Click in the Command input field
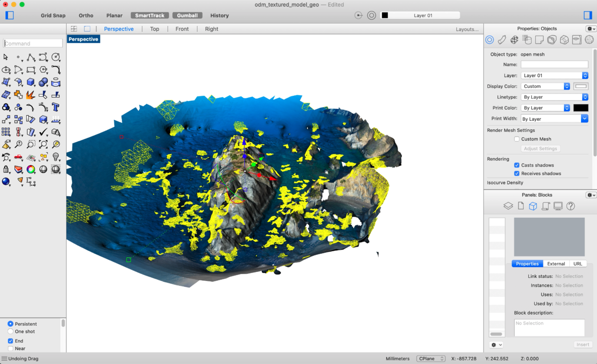This screenshot has width=597, height=364. [x=33, y=43]
